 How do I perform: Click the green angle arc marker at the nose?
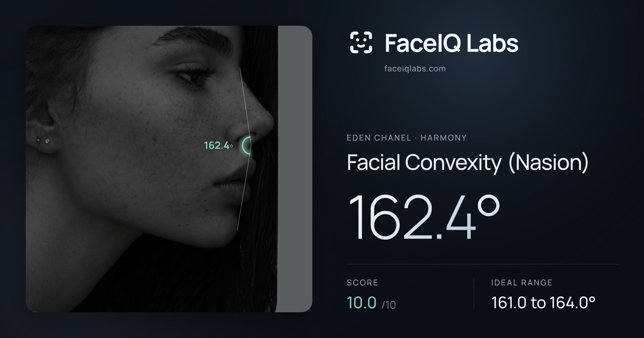point(246,145)
